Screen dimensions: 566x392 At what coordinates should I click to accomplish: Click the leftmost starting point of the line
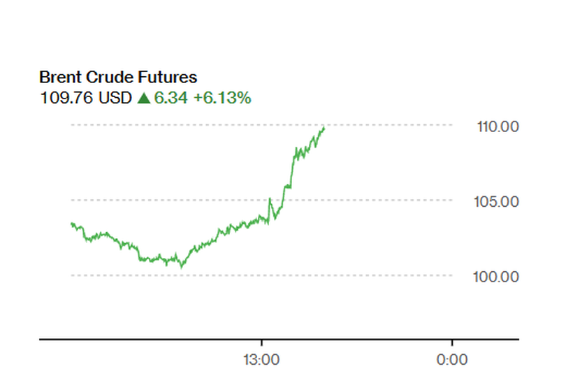[x=71, y=224]
